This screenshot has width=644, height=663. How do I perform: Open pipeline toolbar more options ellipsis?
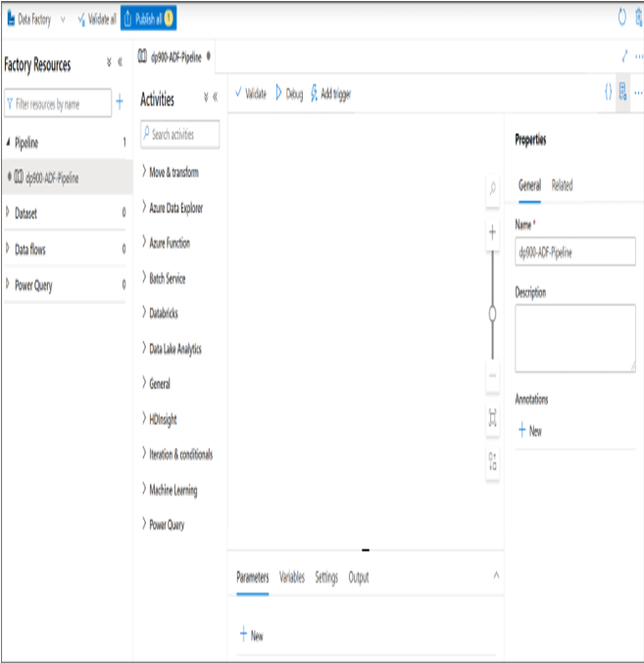click(x=638, y=92)
